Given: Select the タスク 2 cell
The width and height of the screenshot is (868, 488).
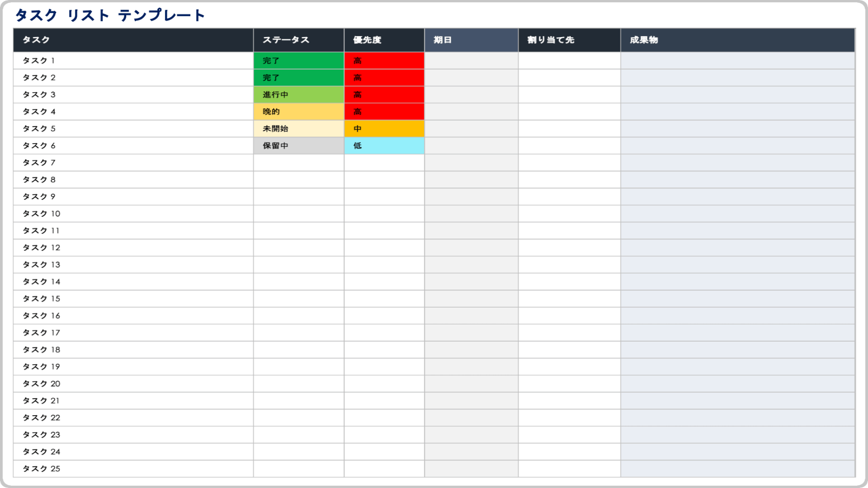Looking at the screenshot, I should tap(133, 78).
